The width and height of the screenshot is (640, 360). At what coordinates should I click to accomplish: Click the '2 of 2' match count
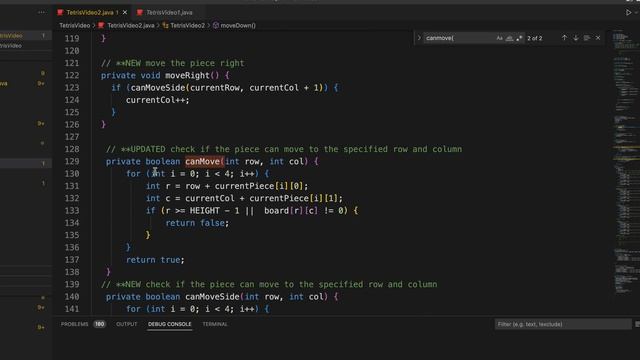click(535, 38)
